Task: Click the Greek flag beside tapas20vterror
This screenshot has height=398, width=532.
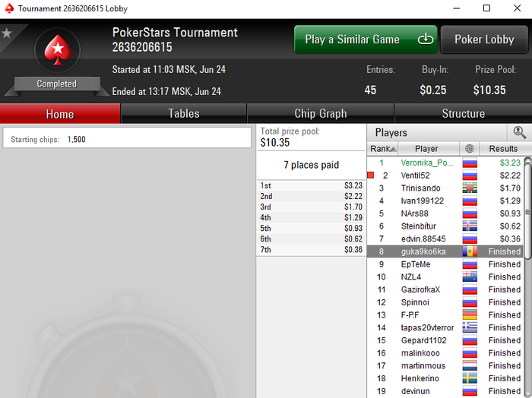Action: pyautogui.click(x=470, y=327)
